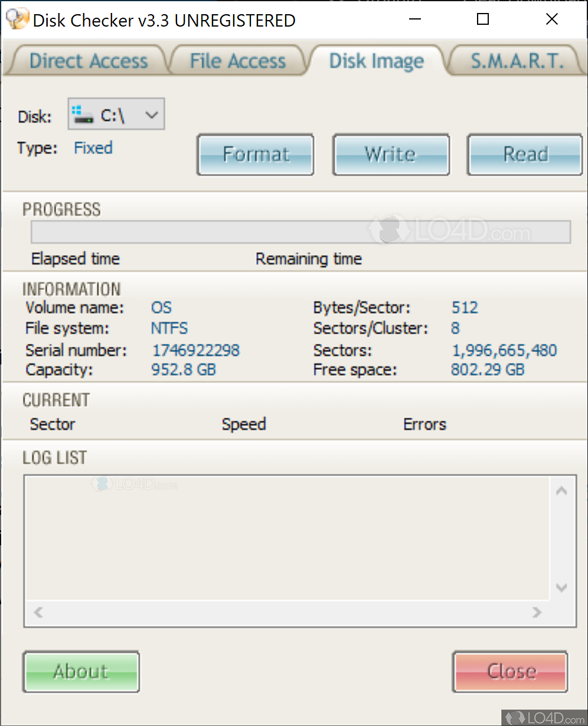Open the About dialog
This screenshot has height=726, width=588.
point(81,672)
